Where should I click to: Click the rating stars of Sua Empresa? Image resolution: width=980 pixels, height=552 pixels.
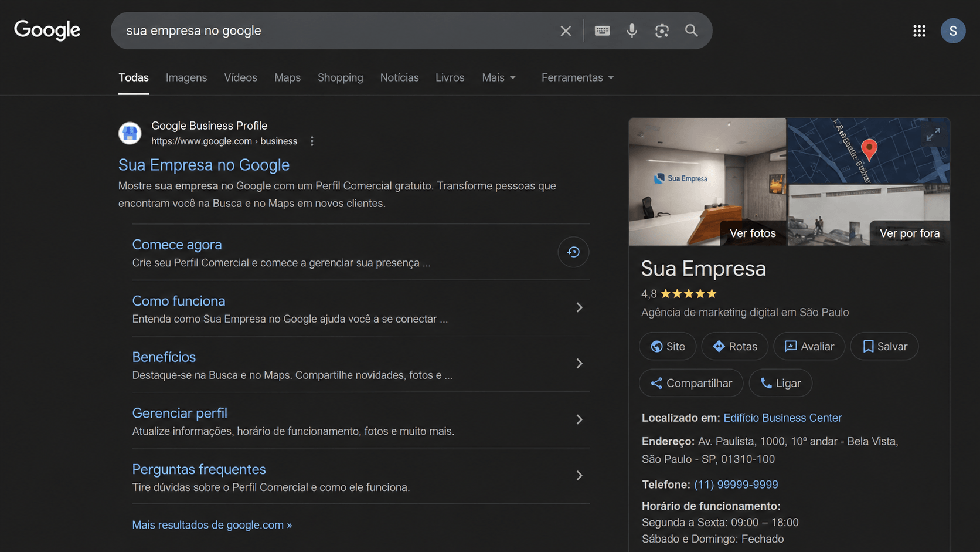(x=689, y=294)
